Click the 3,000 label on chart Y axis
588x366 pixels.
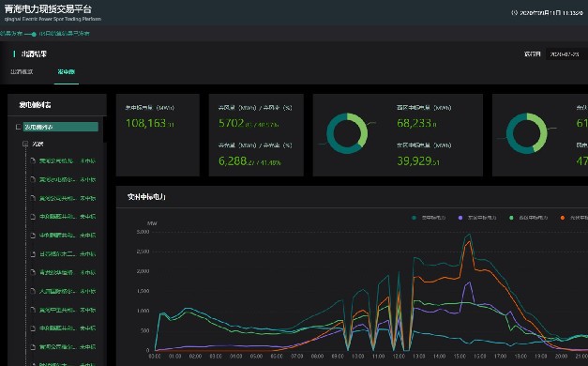[143, 232]
